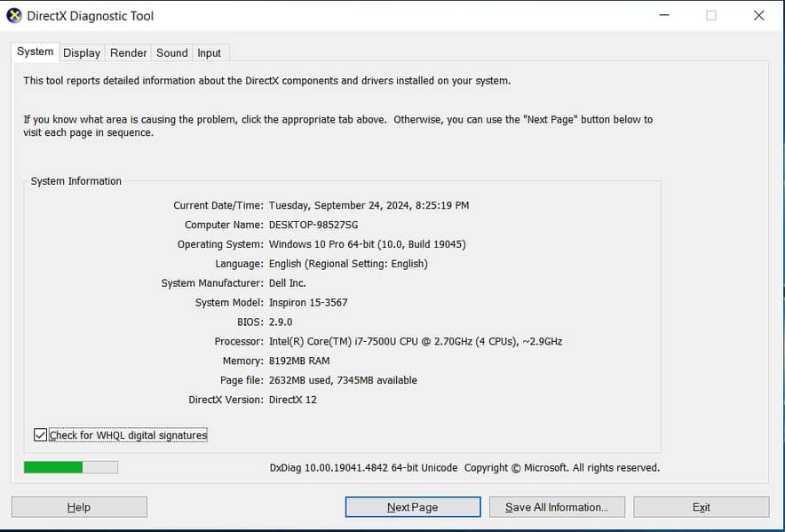Viewport: 785px width, 532px height.
Task: Click Save All Information button
Action: coord(557,507)
